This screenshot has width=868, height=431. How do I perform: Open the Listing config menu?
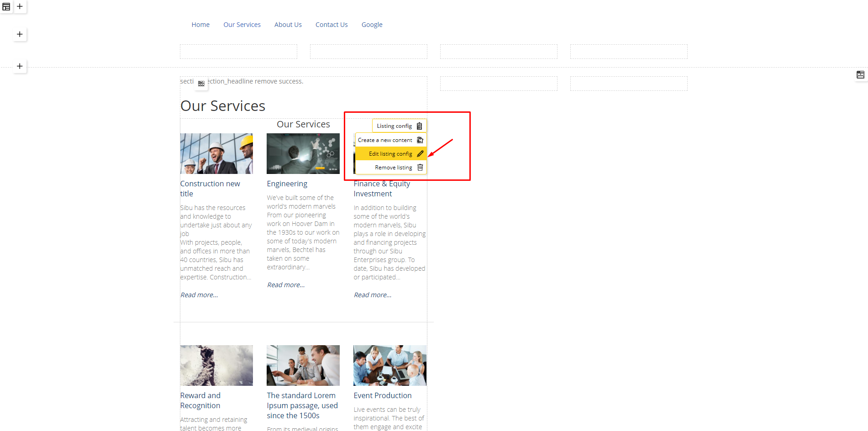tap(400, 126)
